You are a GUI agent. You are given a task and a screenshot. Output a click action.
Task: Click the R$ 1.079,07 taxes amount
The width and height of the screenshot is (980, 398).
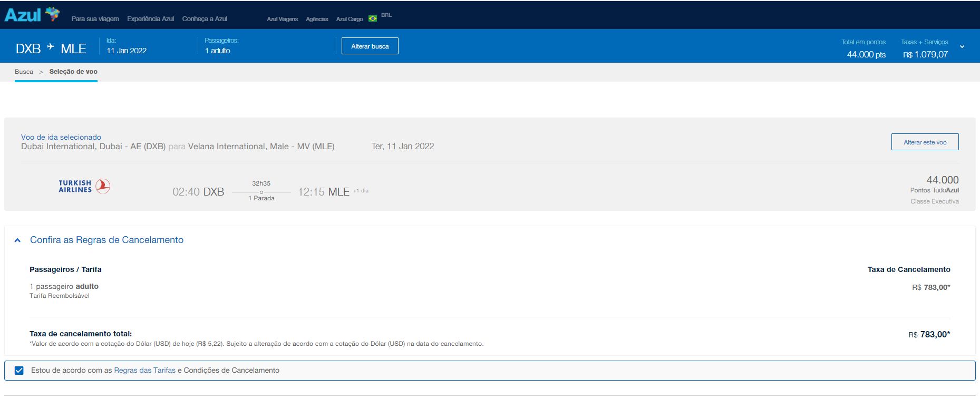(925, 54)
